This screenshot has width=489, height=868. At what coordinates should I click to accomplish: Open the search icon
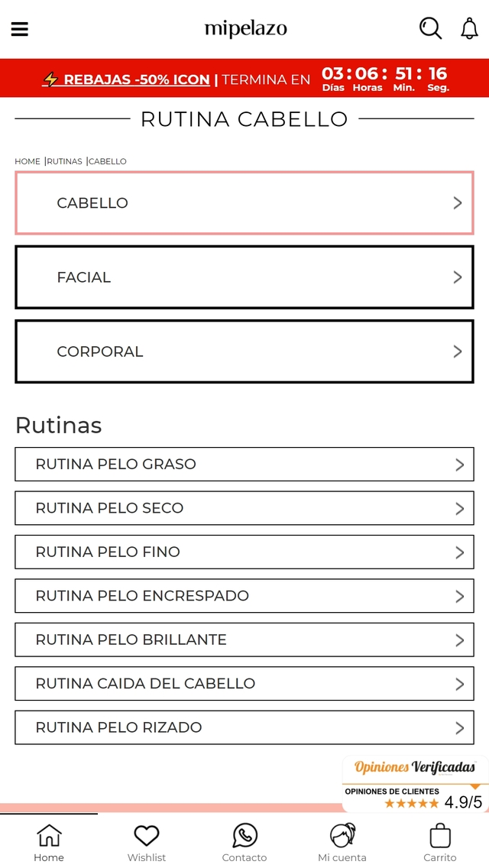(430, 28)
